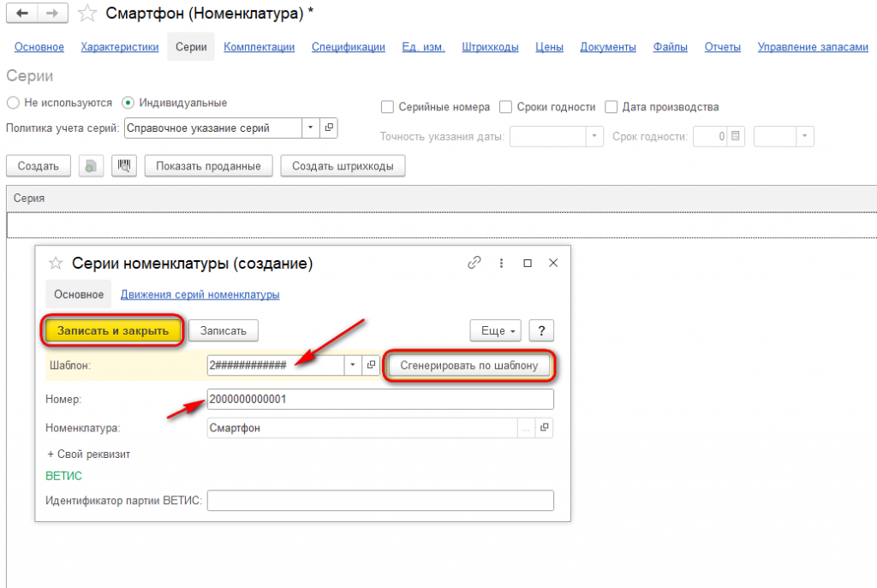Check the Дата производства checkbox

tap(612, 107)
